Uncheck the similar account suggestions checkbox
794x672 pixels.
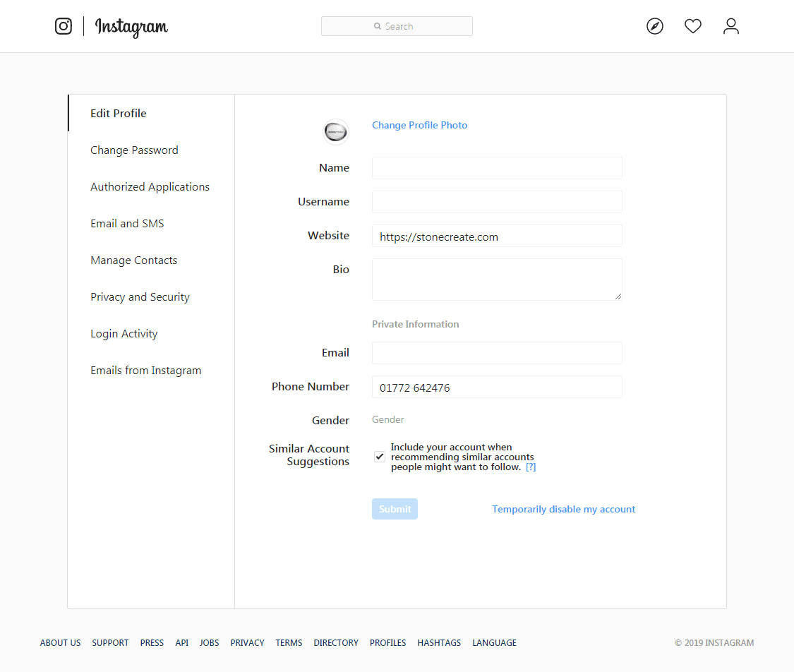click(380, 457)
